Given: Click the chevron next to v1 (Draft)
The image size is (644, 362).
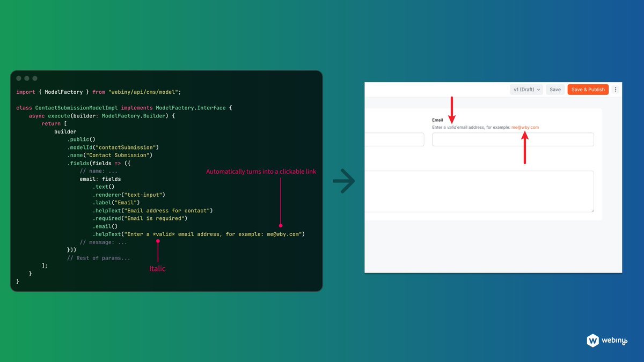Looking at the screenshot, I should tap(538, 90).
